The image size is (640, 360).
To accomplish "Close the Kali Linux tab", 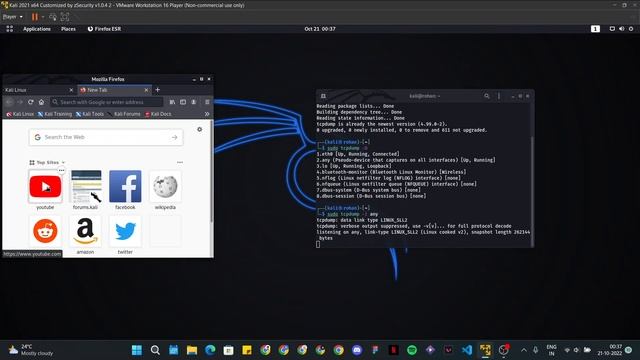I will [71, 90].
